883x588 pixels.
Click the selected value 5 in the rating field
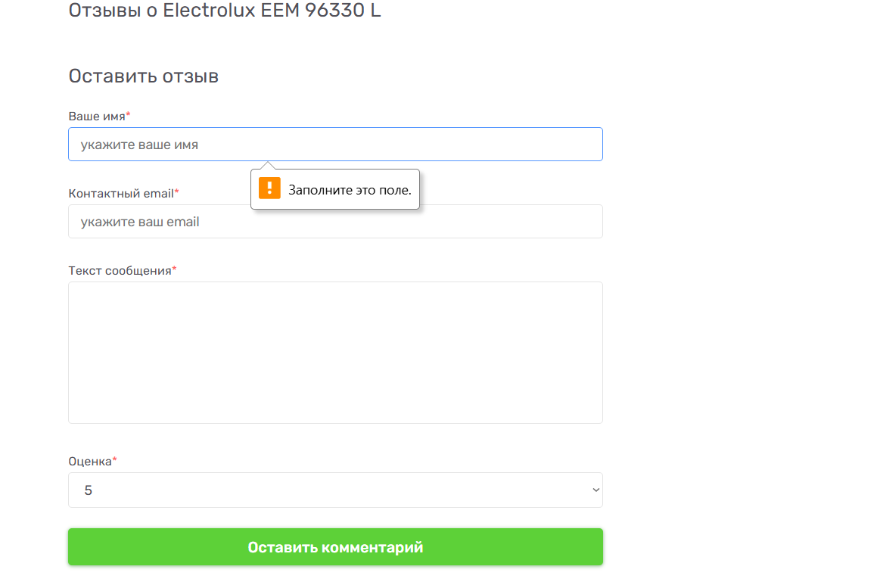coord(89,490)
